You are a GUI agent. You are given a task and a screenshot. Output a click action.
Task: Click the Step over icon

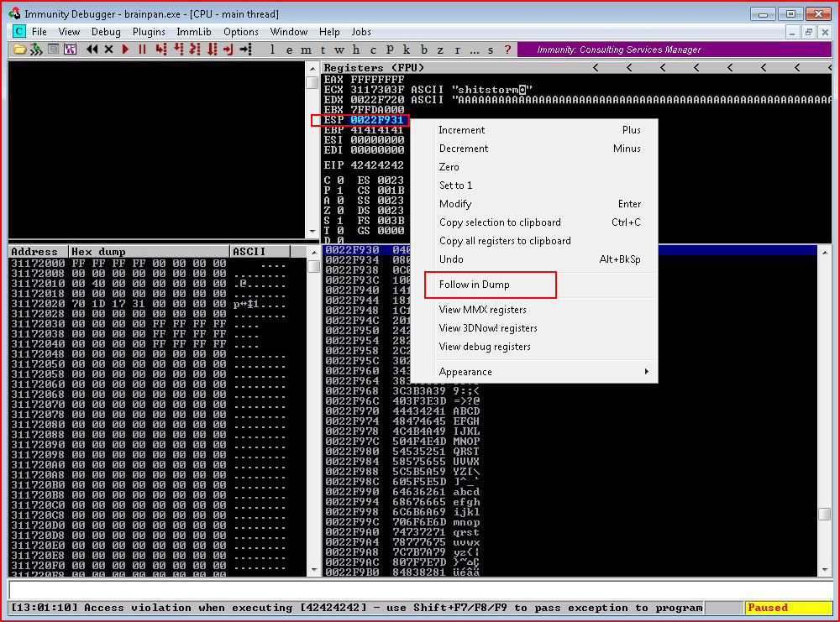(178, 50)
